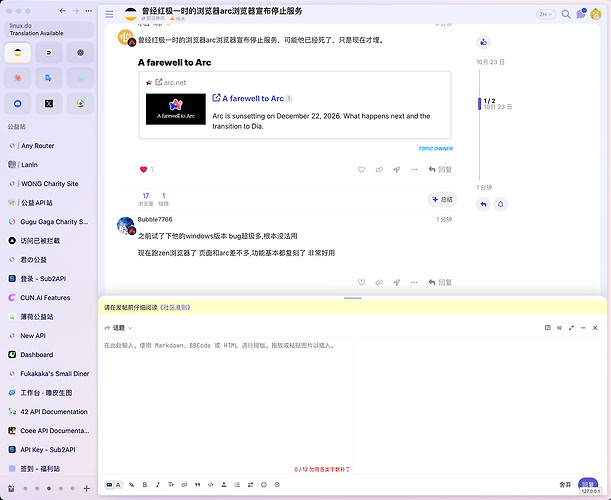Viewport: 611px width, 500px height.
Task: Toggle the composer preview pane
Action: tap(547, 328)
